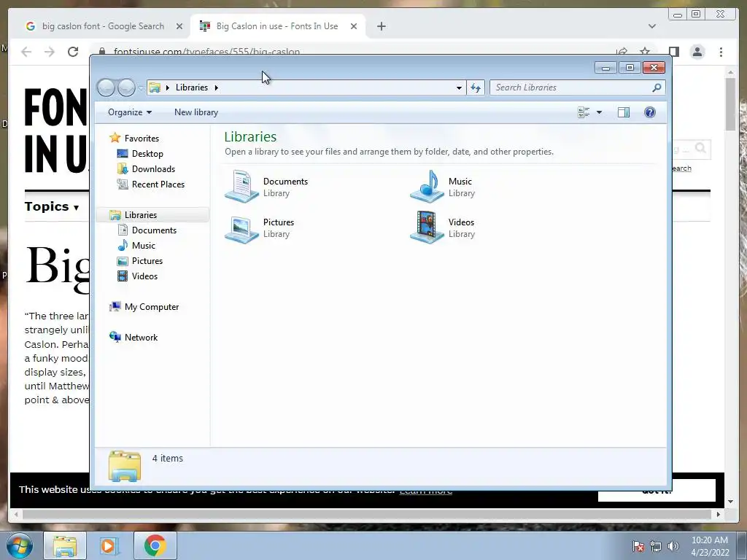Toggle Chrome side panel icon
The image size is (747, 560).
coord(673,52)
